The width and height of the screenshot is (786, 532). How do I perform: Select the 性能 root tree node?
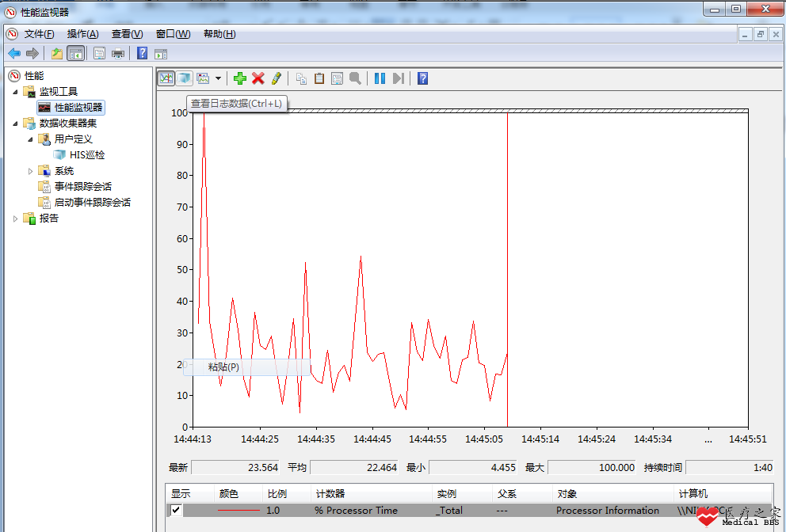(34, 76)
